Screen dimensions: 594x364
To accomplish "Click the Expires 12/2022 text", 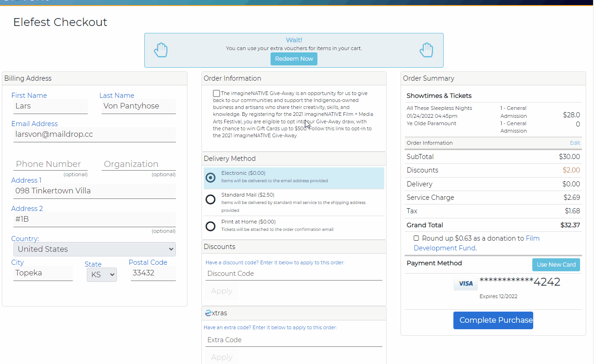I will tap(498, 296).
